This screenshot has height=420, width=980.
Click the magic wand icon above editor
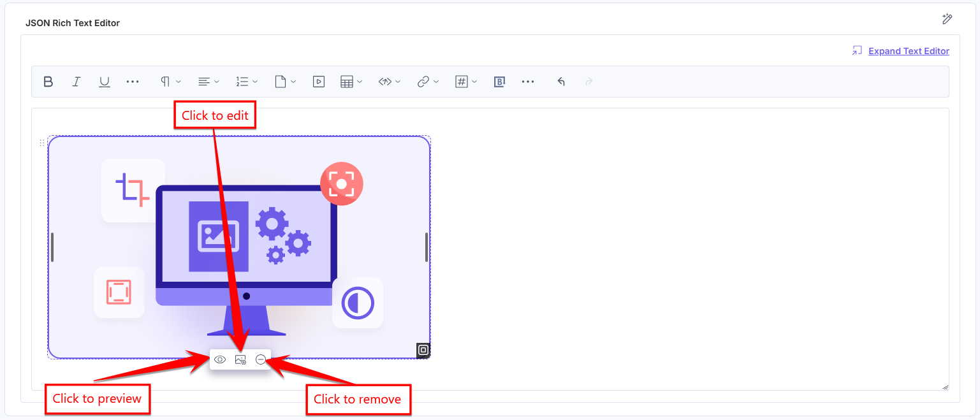pos(947,18)
